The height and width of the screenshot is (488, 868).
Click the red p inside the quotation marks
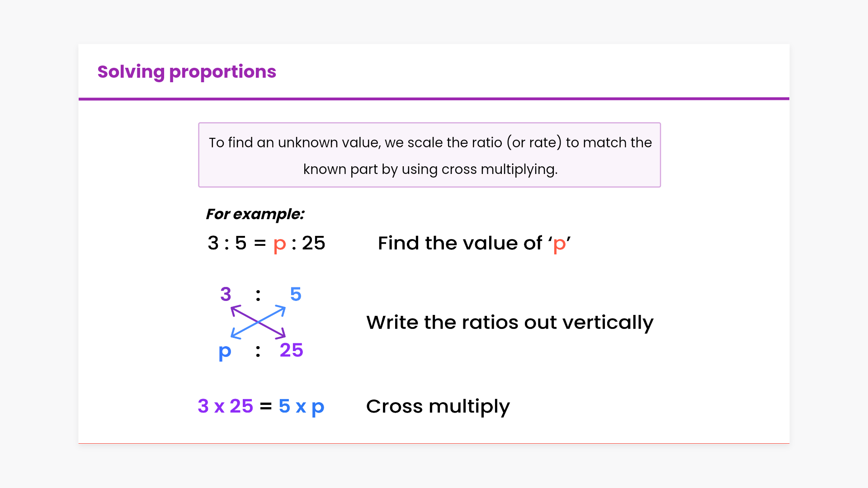[559, 244]
